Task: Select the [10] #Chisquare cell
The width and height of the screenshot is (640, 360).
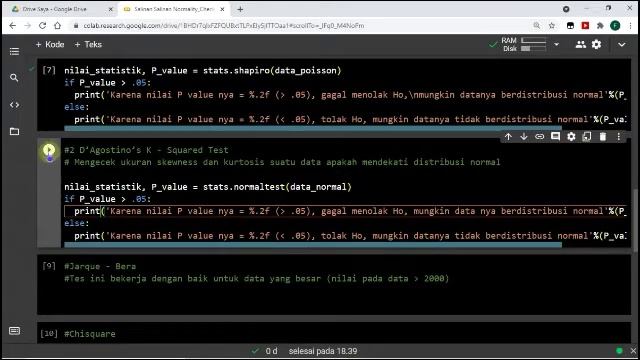Action: (334, 333)
